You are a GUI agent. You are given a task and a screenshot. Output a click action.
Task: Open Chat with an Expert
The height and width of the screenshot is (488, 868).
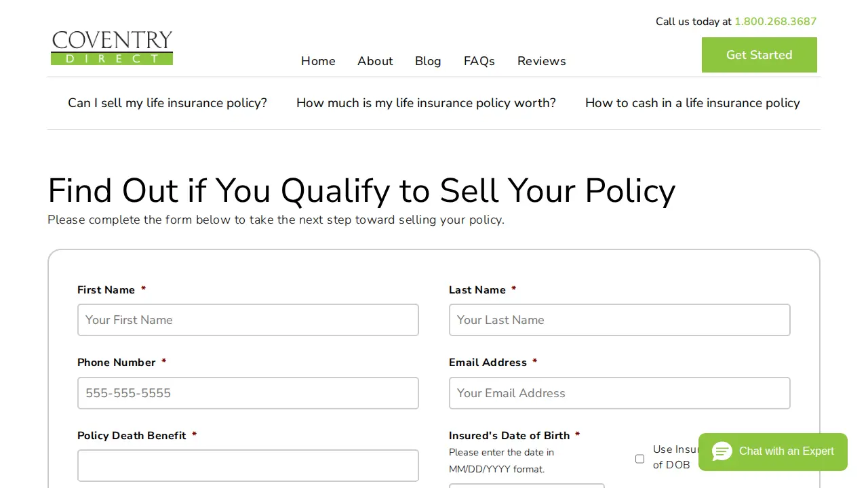pyautogui.click(x=773, y=452)
